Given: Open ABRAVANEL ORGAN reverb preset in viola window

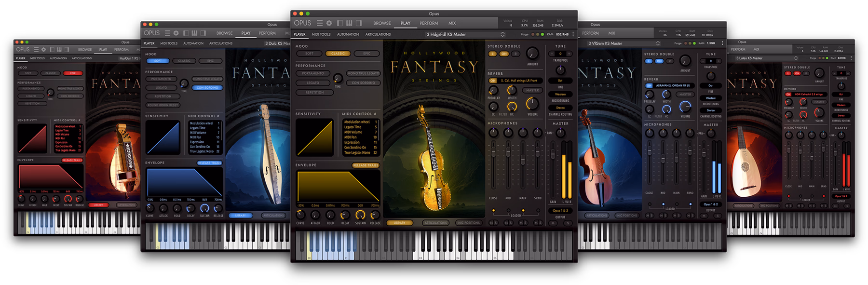Looking at the screenshot, I should [673, 86].
